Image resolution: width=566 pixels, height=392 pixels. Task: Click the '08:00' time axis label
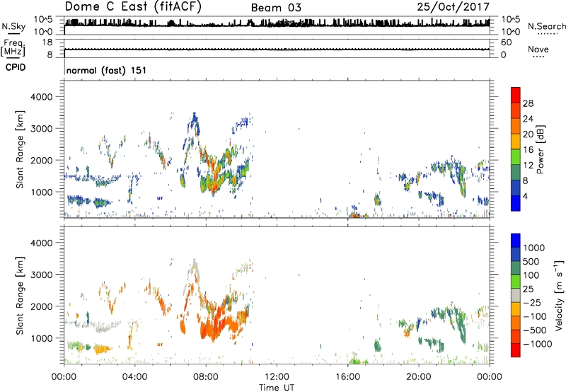(x=206, y=377)
